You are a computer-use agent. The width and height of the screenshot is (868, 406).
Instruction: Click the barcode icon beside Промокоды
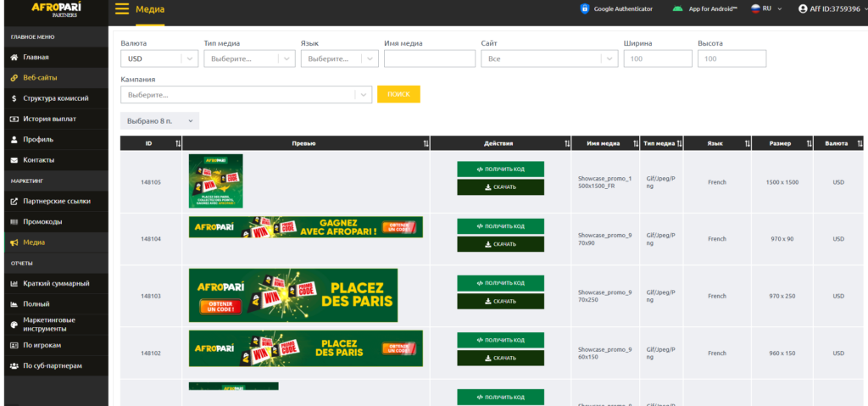(14, 221)
